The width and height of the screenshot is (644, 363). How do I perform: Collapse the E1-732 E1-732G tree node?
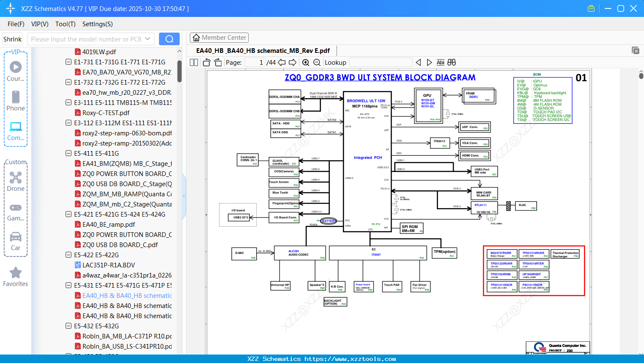point(69,82)
